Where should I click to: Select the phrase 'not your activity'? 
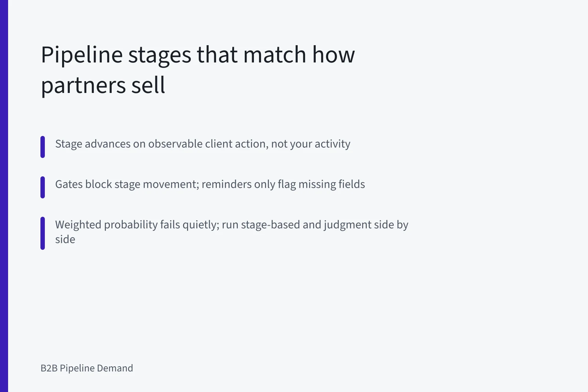(x=311, y=144)
